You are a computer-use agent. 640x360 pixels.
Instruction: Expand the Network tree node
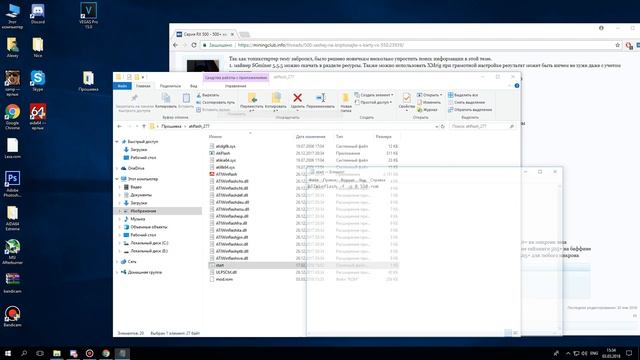pyautogui.click(x=117, y=262)
